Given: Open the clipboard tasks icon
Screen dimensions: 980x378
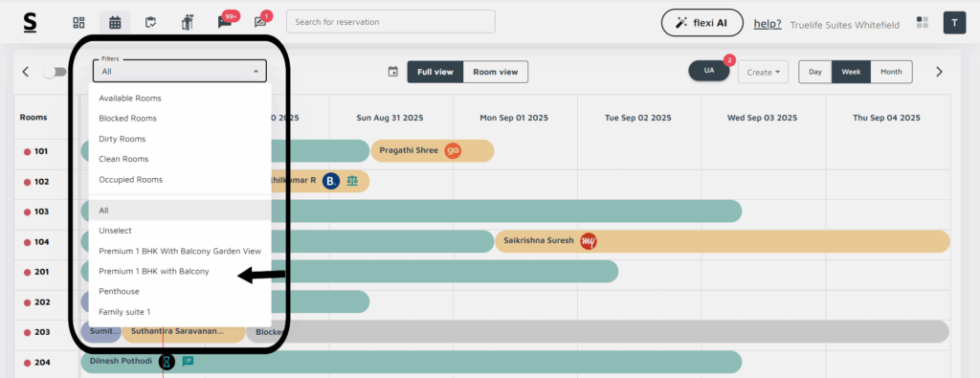Looking at the screenshot, I should (x=150, y=23).
